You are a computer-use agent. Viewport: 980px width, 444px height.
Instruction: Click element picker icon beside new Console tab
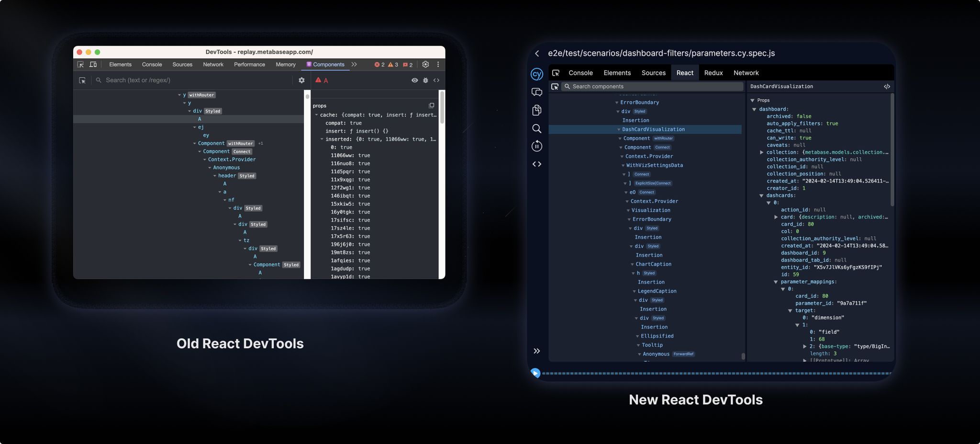[x=556, y=73]
